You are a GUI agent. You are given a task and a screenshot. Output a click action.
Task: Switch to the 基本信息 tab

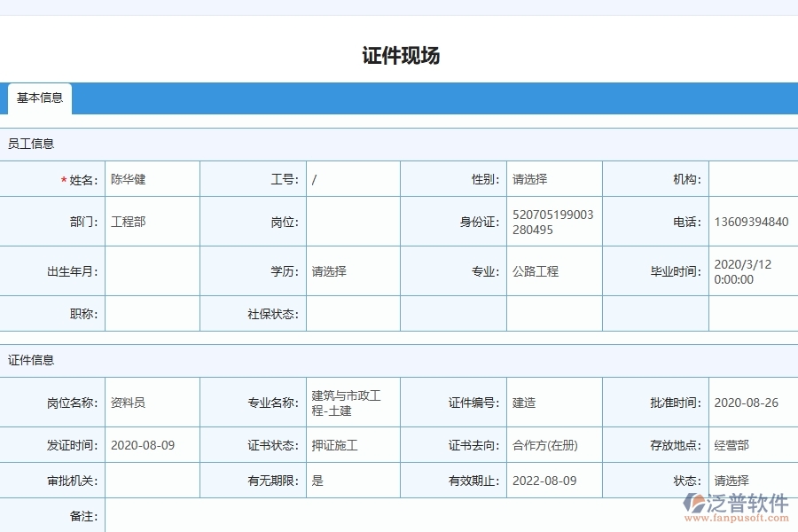(x=38, y=99)
